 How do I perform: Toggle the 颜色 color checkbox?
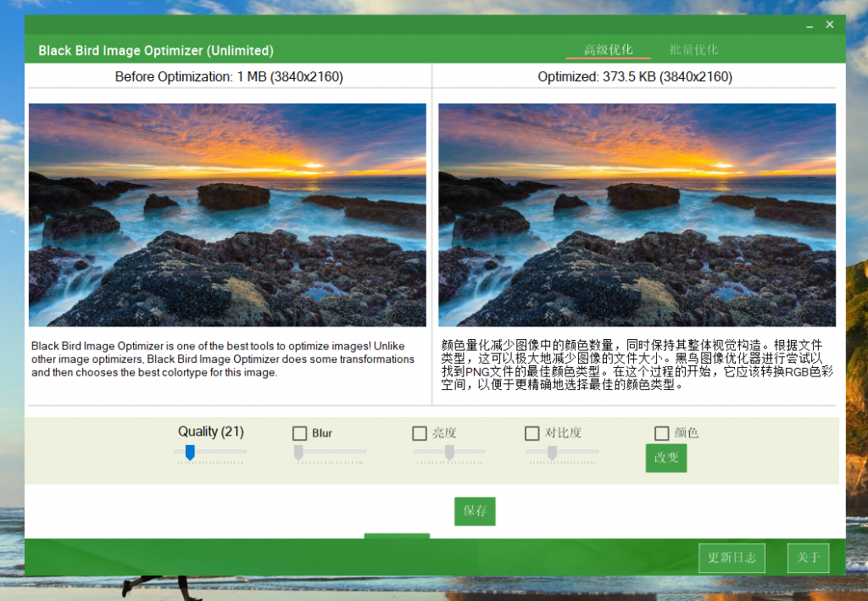[661, 432]
